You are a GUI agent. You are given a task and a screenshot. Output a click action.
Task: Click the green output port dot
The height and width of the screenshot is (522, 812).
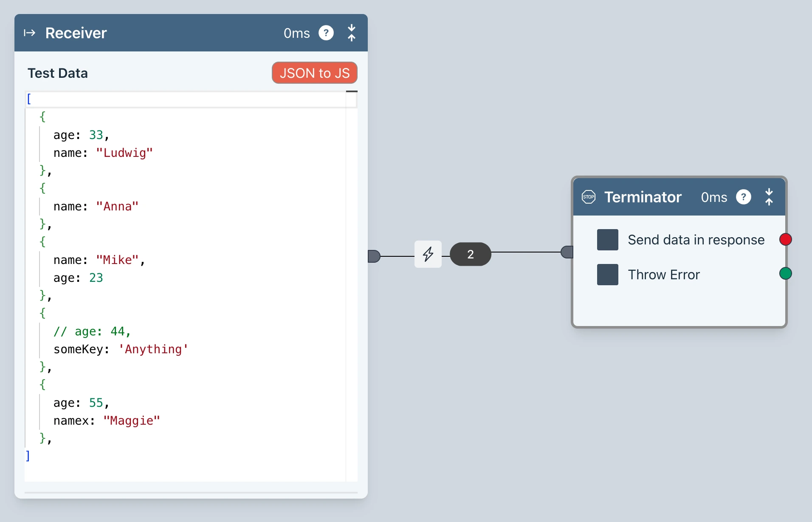pos(785,273)
